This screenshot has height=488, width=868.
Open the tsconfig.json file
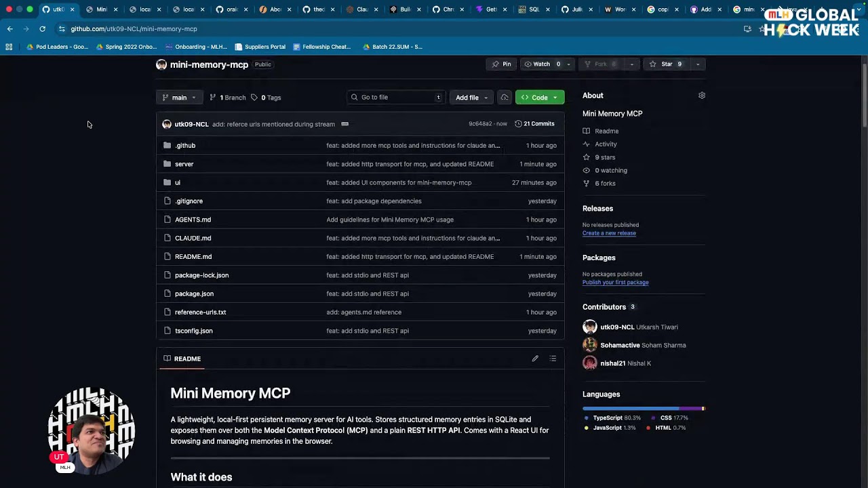tap(193, 331)
